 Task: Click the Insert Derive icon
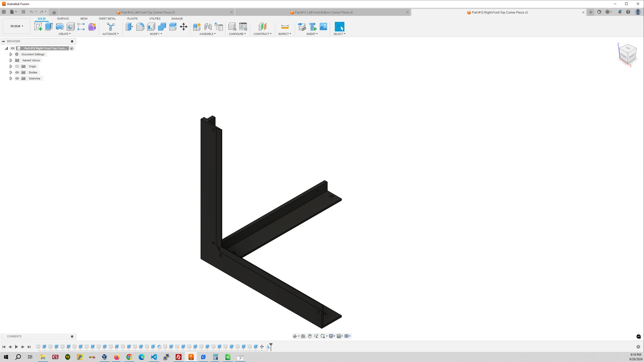click(302, 27)
